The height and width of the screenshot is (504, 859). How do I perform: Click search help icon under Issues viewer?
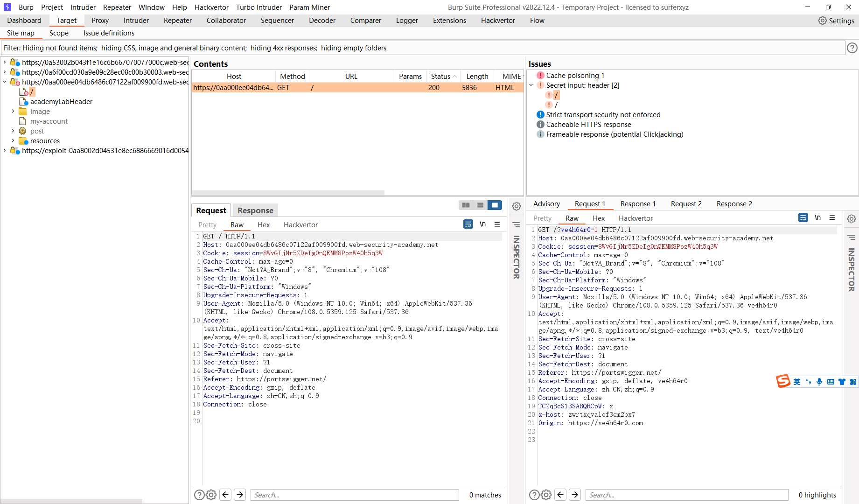tap(534, 495)
